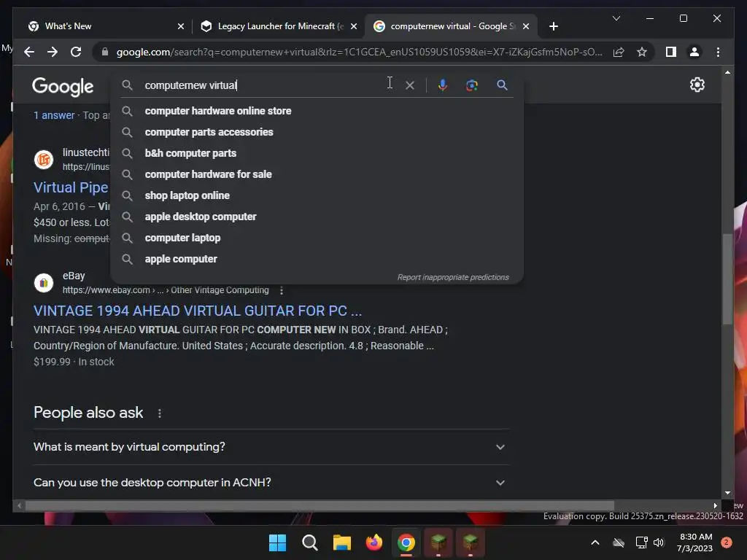Viewport: 747px width, 560px height.
Task: Open Chrome side panel
Action: 671,52
